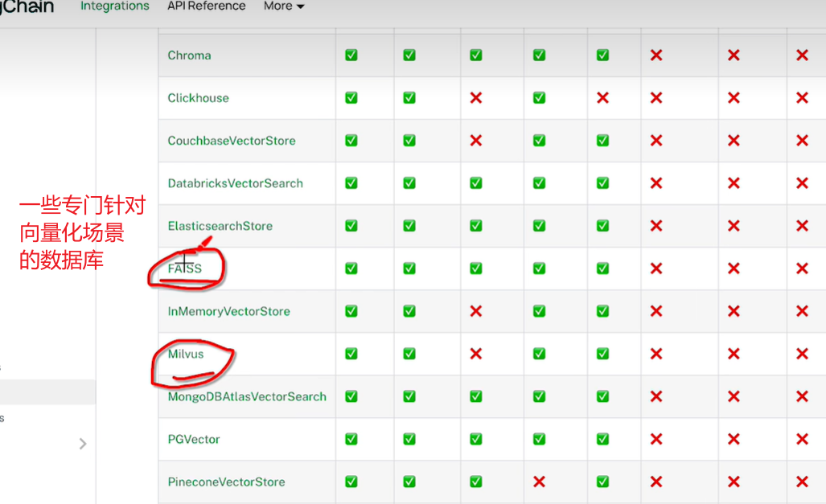Open the Chroma vector store link
The width and height of the screenshot is (826, 504).
click(x=189, y=55)
